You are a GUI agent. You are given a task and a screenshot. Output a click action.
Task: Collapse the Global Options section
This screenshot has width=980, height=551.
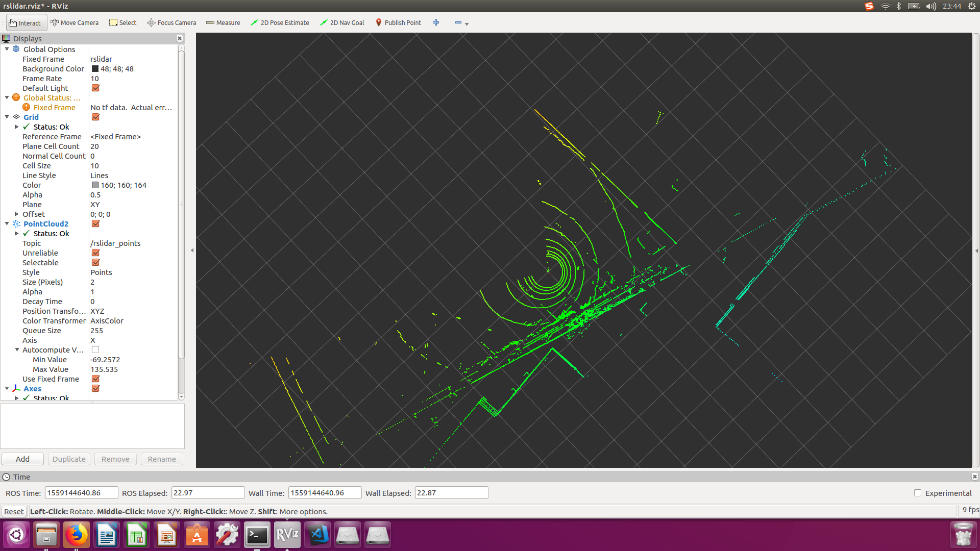7,49
